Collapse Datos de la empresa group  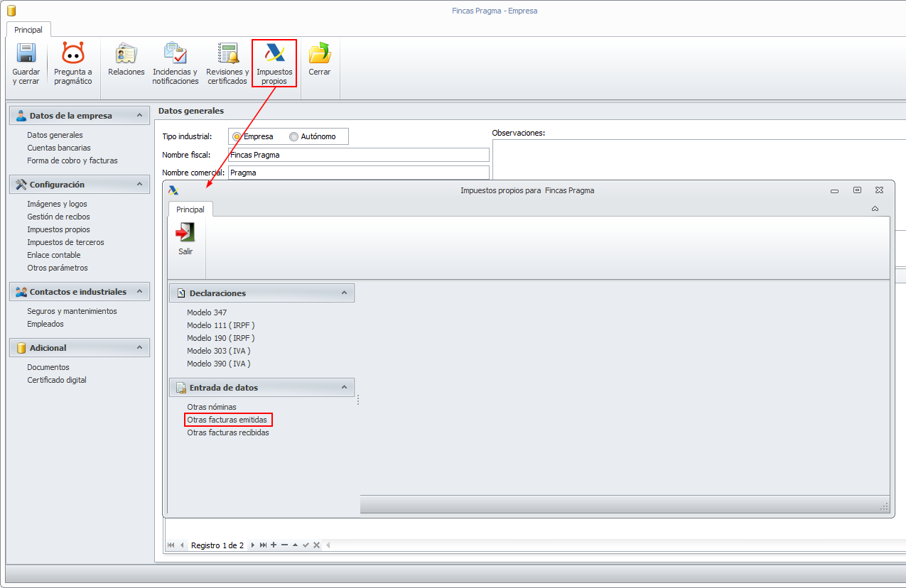(139, 116)
